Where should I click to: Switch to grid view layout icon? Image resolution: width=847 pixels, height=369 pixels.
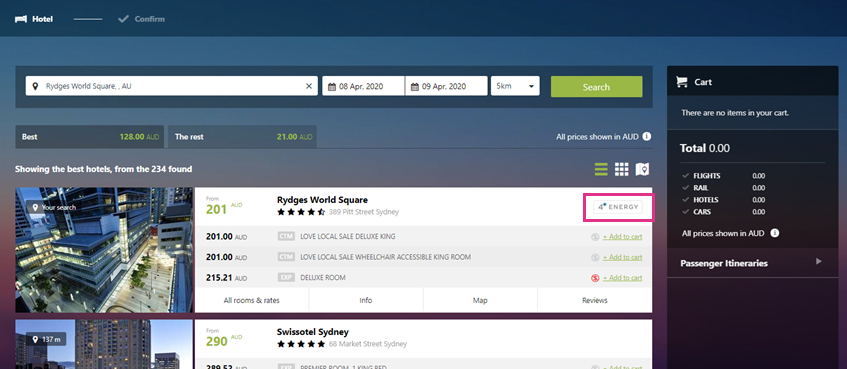click(x=622, y=169)
